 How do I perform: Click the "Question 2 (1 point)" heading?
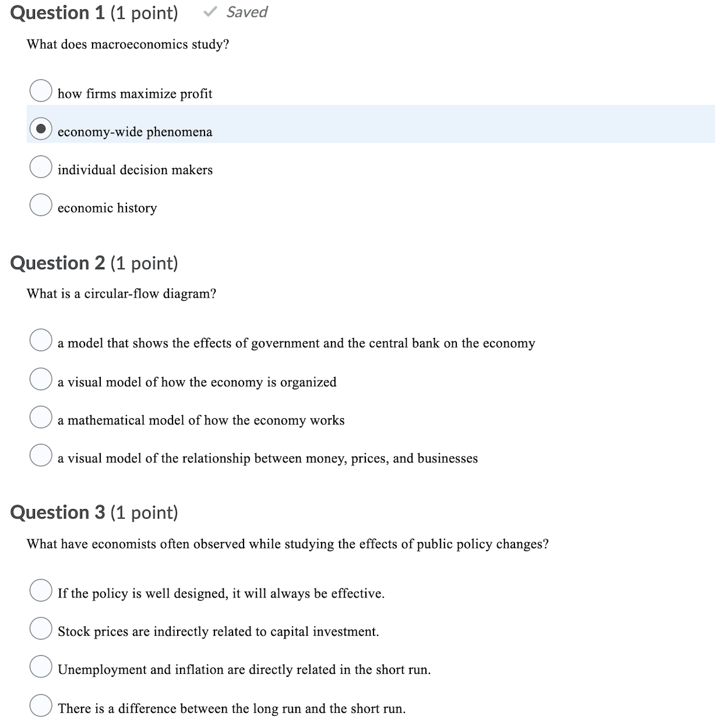coord(96,263)
